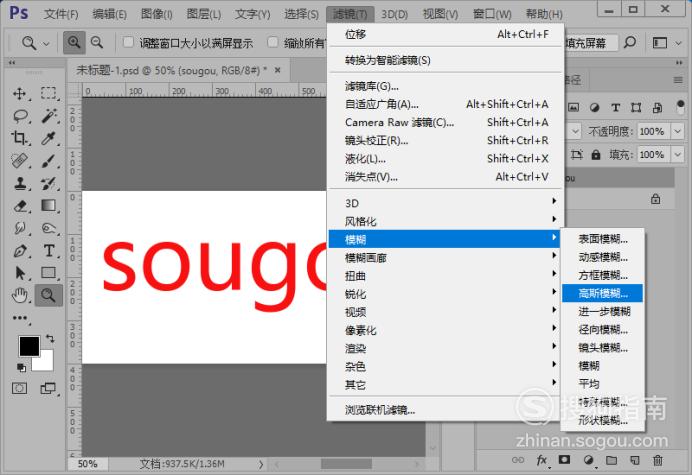692x475 pixels.
Task: Enable resize windows to fit checkbox
Action: [128, 42]
